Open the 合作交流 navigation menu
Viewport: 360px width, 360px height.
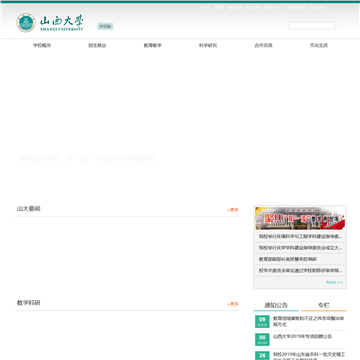pos(263,45)
